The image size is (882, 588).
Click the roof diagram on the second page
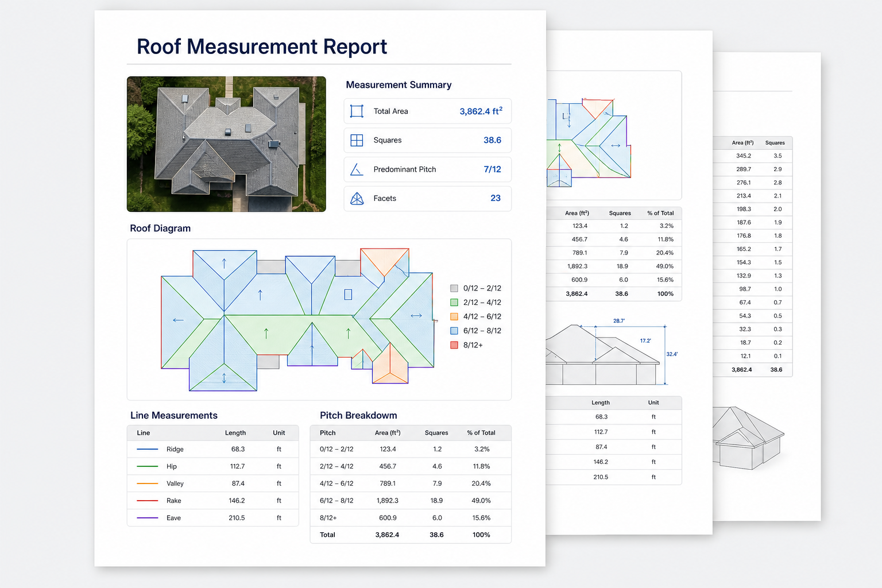coord(589,142)
